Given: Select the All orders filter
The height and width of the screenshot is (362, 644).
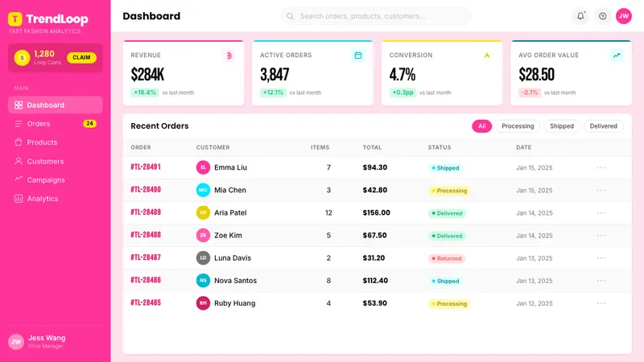Looking at the screenshot, I should [481, 126].
